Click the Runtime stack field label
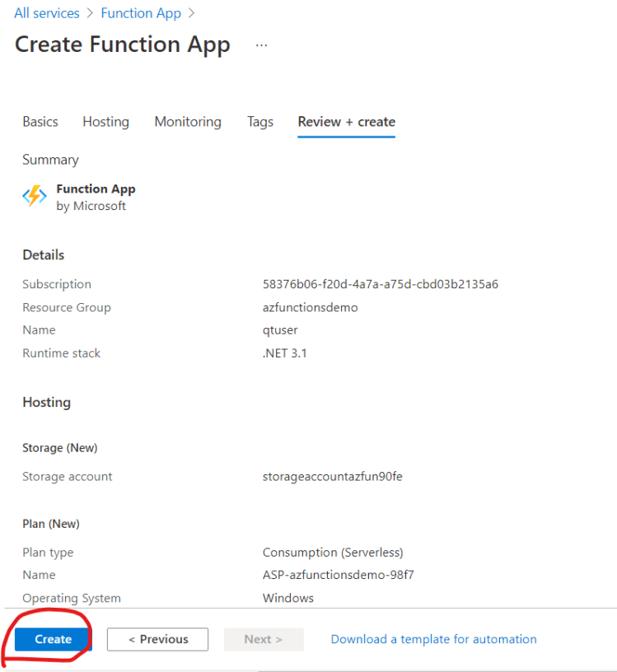617x672 pixels. click(x=61, y=353)
